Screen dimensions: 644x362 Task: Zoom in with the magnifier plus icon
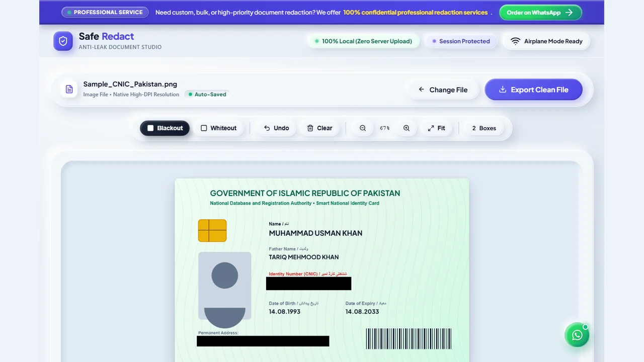(407, 128)
